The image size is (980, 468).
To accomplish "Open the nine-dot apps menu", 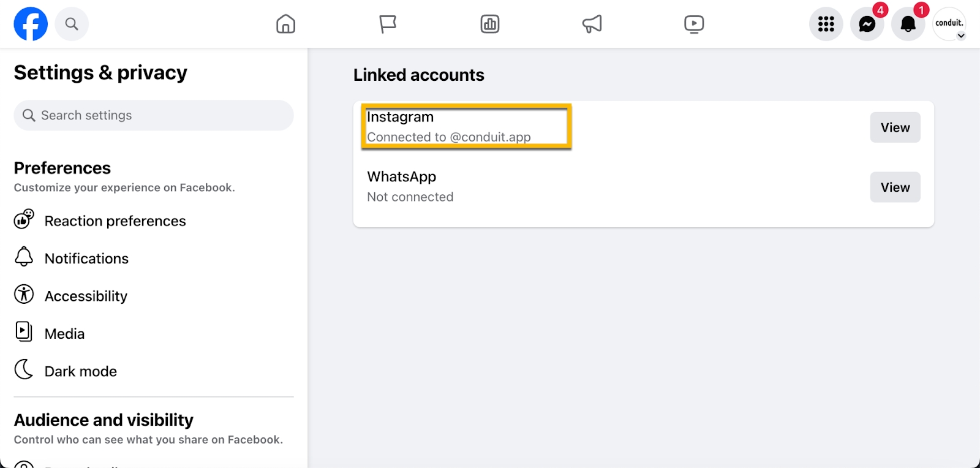I will point(826,24).
